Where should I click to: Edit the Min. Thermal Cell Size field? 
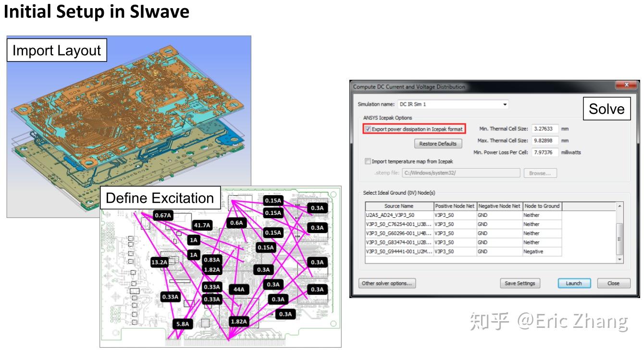click(x=545, y=129)
